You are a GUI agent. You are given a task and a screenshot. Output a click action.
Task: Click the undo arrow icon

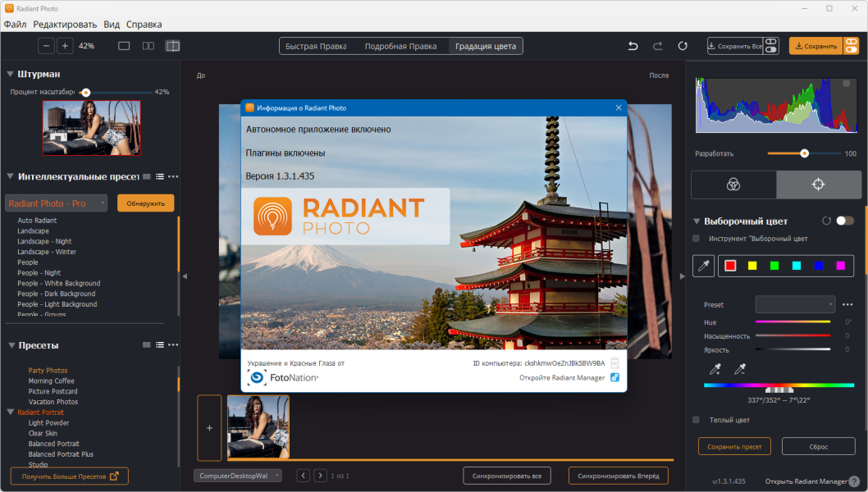[633, 46]
